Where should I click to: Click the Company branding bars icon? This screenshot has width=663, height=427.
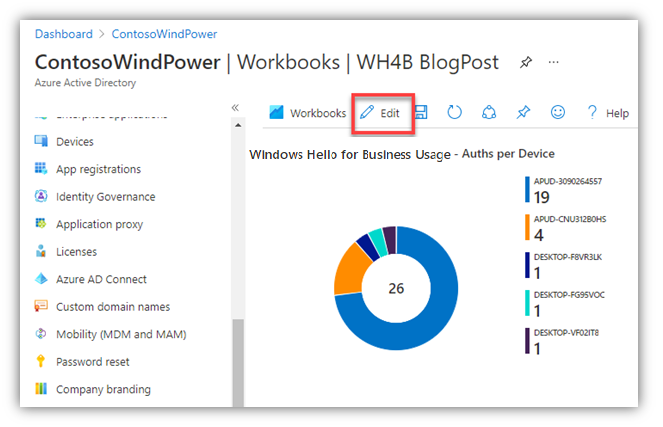coord(41,388)
